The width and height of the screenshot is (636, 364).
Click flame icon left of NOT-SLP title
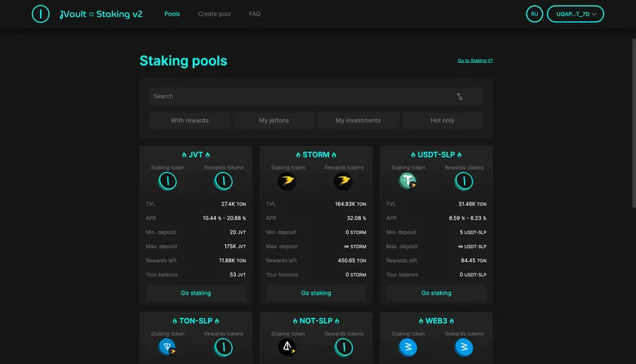click(295, 321)
